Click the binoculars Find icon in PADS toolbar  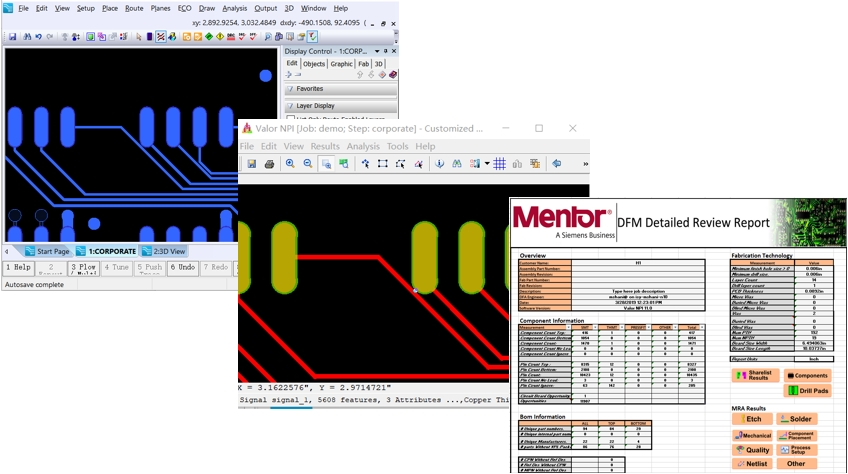tap(27, 37)
